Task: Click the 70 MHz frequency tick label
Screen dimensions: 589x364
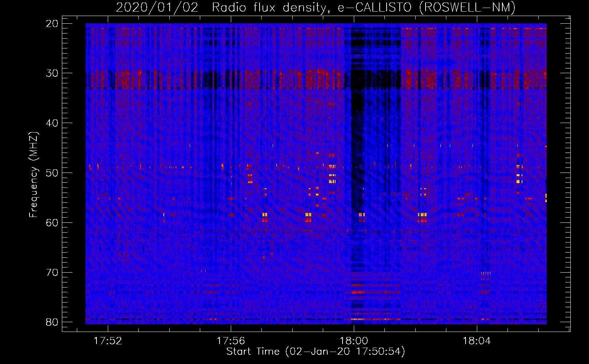Action: (x=52, y=273)
